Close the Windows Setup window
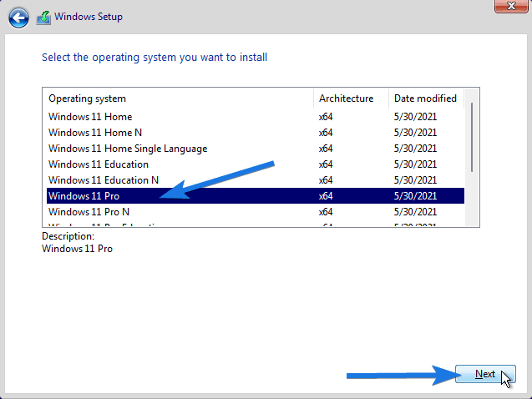 511,6
